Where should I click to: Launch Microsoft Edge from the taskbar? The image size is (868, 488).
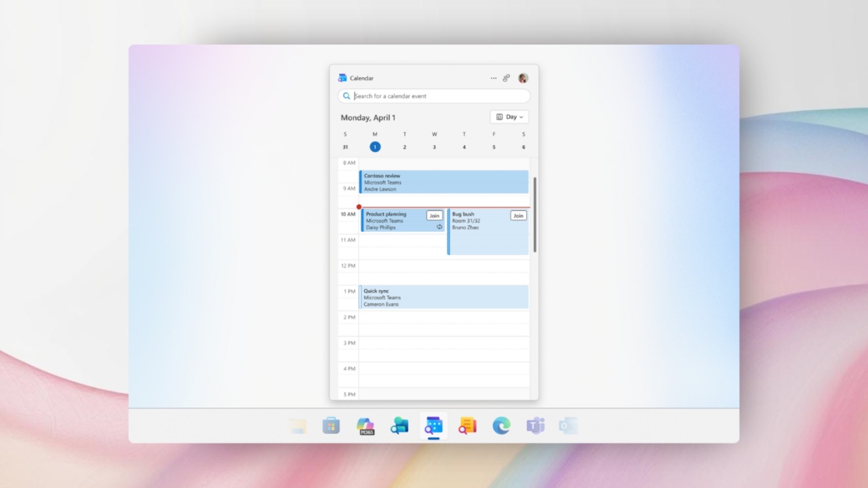click(x=501, y=426)
